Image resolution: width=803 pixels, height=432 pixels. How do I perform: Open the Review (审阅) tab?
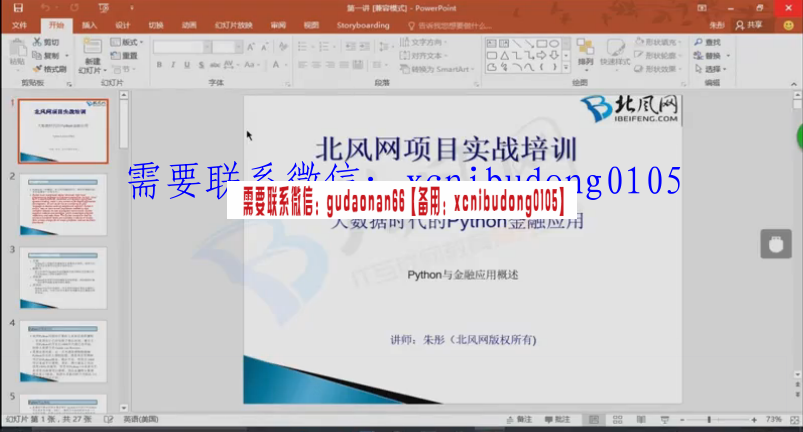(278, 25)
